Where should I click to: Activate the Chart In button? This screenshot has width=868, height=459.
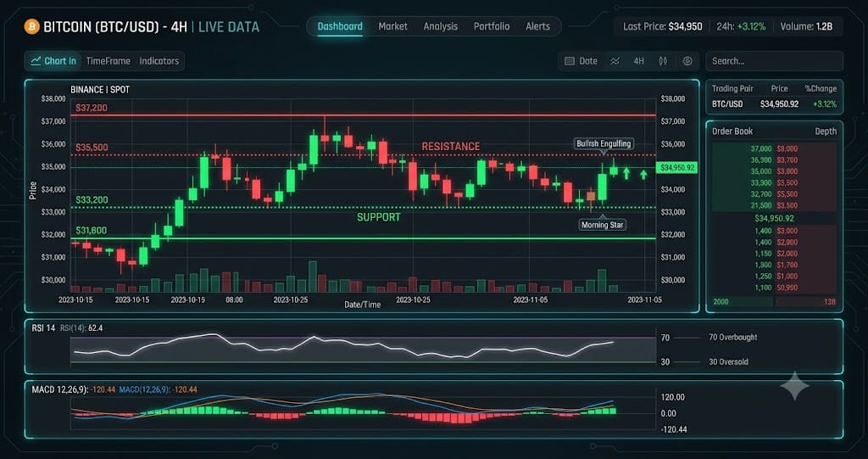pyautogui.click(x=53, y=61)
